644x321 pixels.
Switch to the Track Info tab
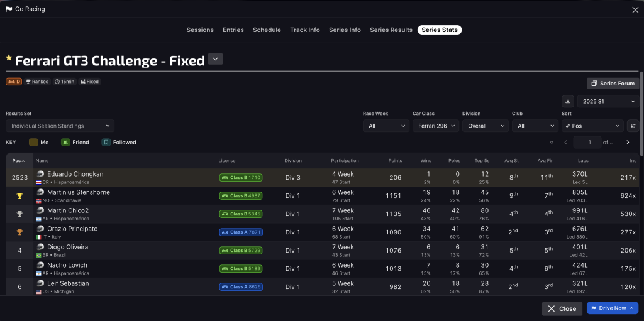pyautogui.click(x=304, y=30)
